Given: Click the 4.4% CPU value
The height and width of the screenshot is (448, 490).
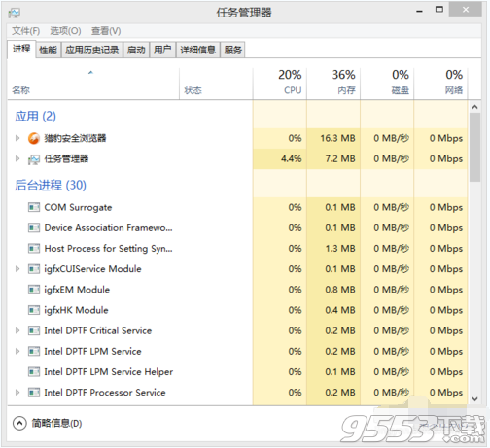Looking at the screenshot, I should coord(292,158).
